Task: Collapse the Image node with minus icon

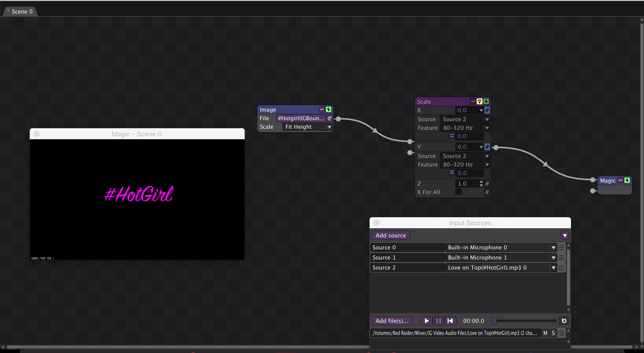Action: pyautogui.click(x=322, y=110)
